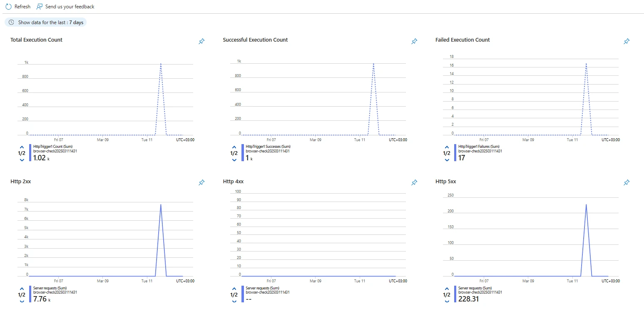Click the 17 failures value
This screenshot has width=644, height=309.
pos(462,158)
